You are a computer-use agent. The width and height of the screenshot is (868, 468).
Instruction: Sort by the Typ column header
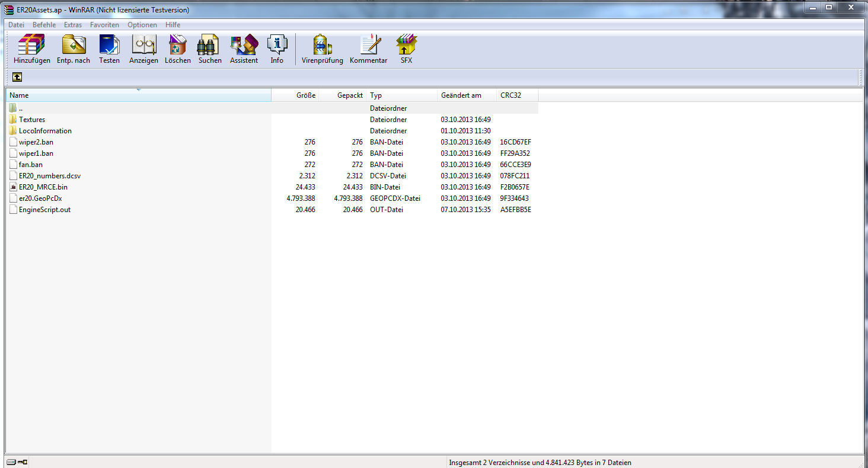402,95
